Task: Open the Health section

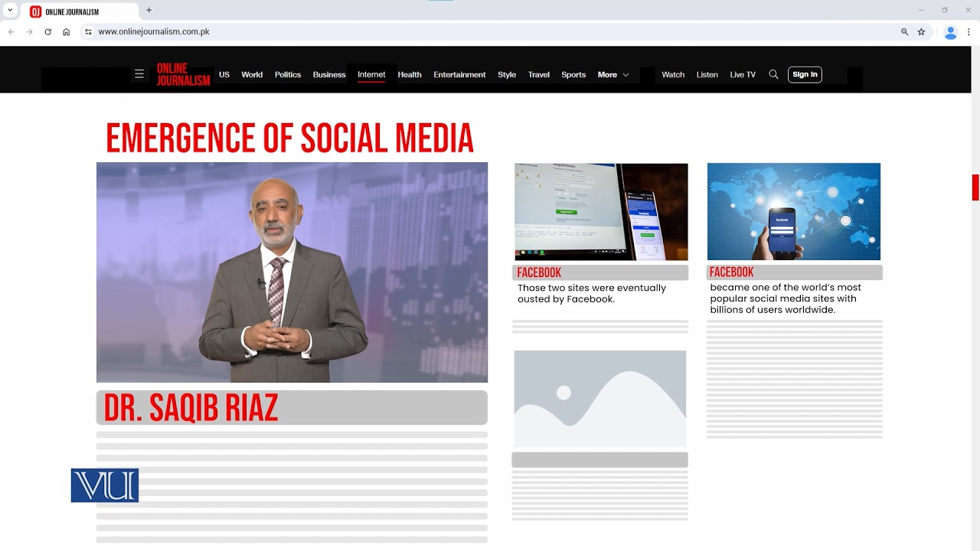Action: pos(410,74)
